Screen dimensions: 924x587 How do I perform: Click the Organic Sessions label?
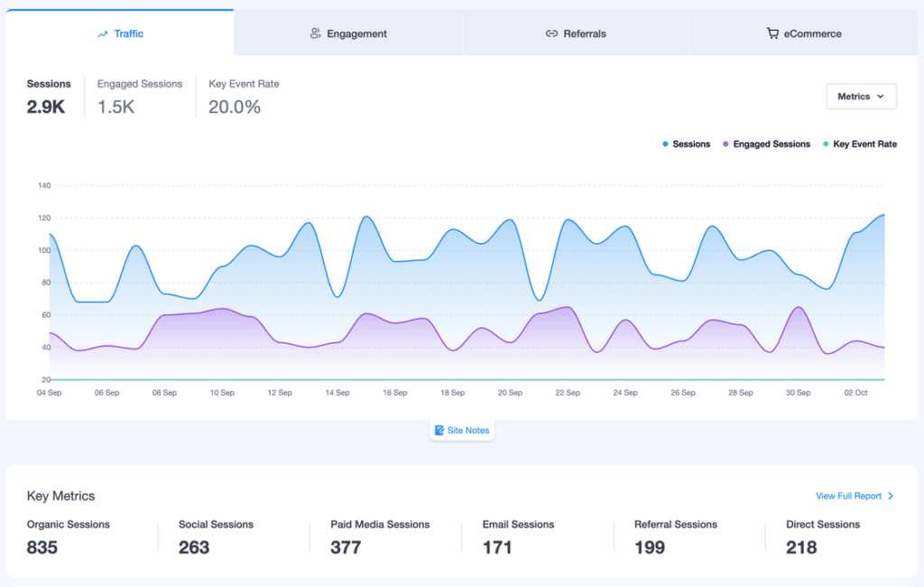coord(69,524)
